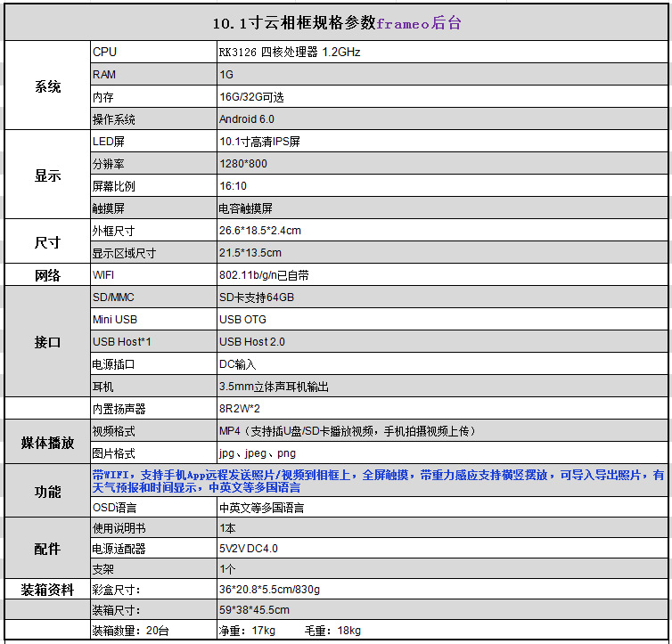672x644 pixels.
Task: Click the '触摸屏' label cell
Action: 153,208
